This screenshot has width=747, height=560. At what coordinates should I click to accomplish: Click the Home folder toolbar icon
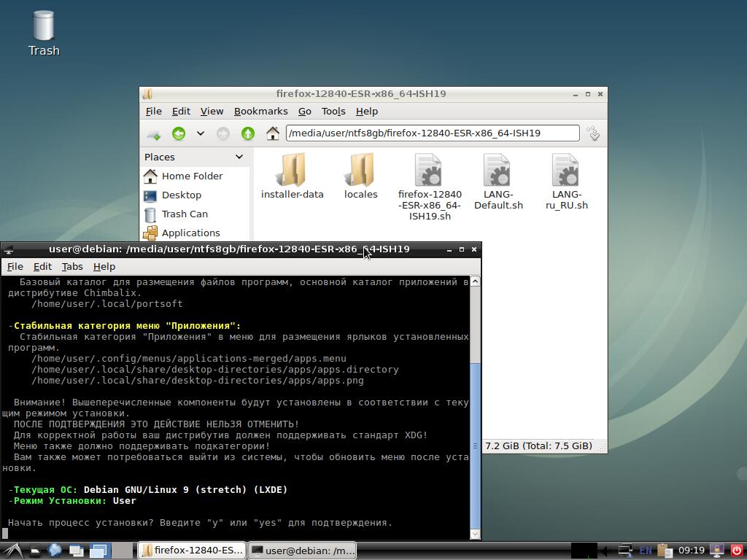click(272, 133)
